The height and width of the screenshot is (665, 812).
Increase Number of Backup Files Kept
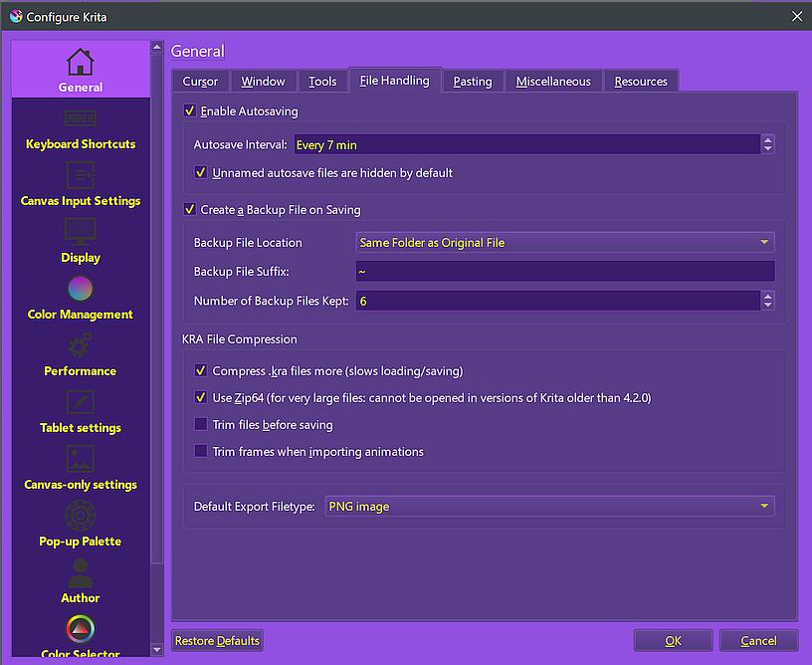[768, 296]
